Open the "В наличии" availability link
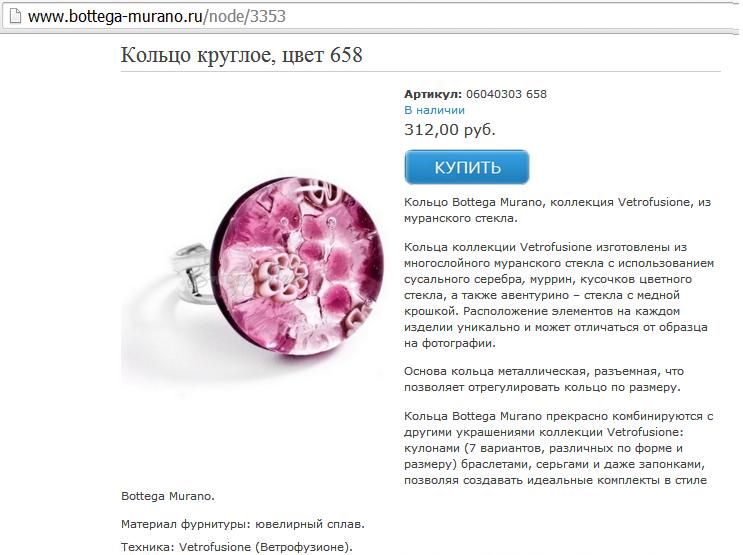 434,110
